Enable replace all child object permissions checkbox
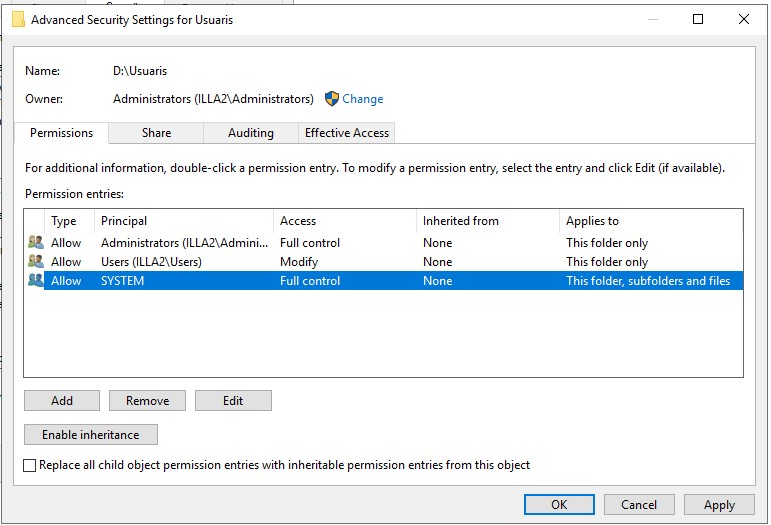Image resolution: width=771 pixels, height=525 pixels. pyautogui.click(x=30, y=465)
